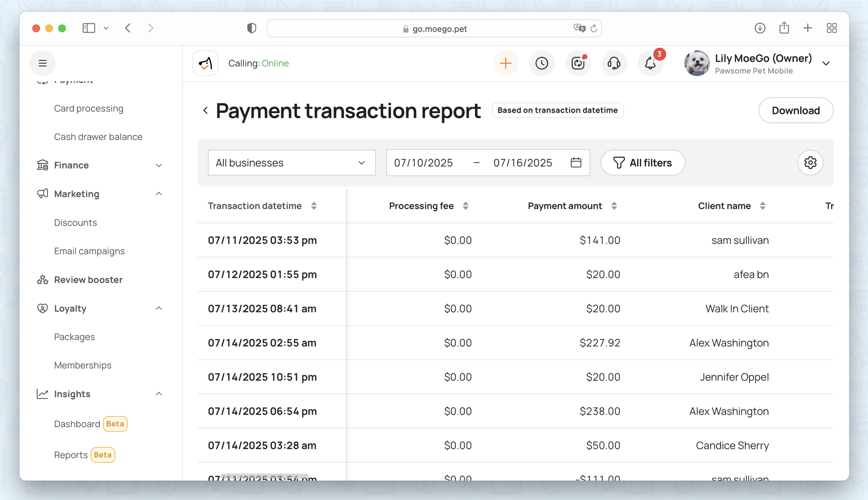Click the report settings gear icon

pos(810,163)
